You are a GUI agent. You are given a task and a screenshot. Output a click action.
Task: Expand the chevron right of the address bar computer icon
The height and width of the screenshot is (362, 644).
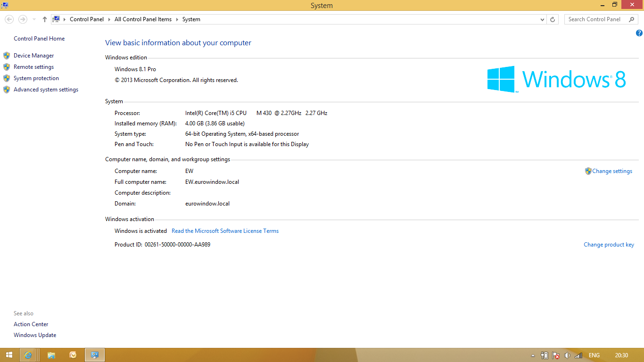(x=65, y=19)
